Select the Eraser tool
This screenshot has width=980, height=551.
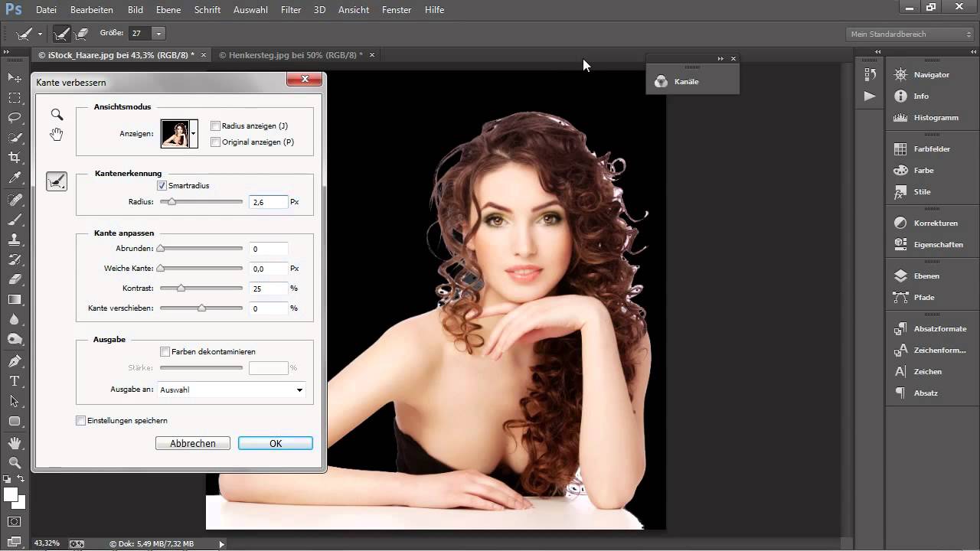(15, 279)
